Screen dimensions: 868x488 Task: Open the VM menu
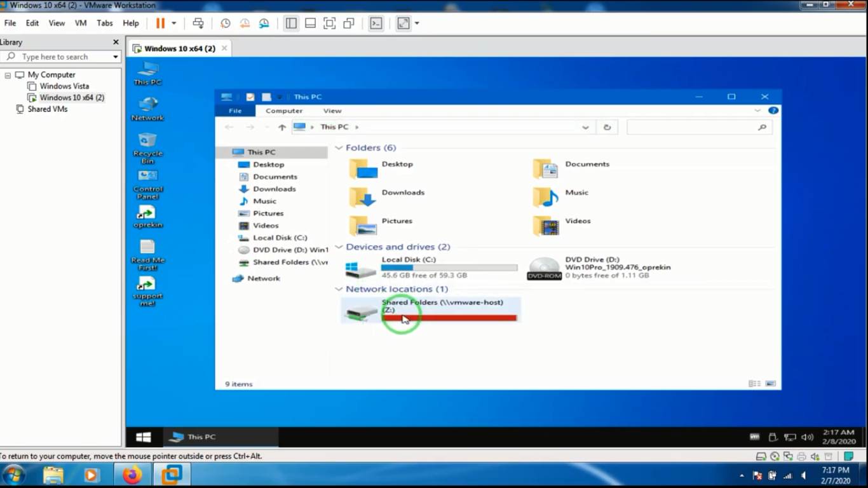(x=81, y=23)
